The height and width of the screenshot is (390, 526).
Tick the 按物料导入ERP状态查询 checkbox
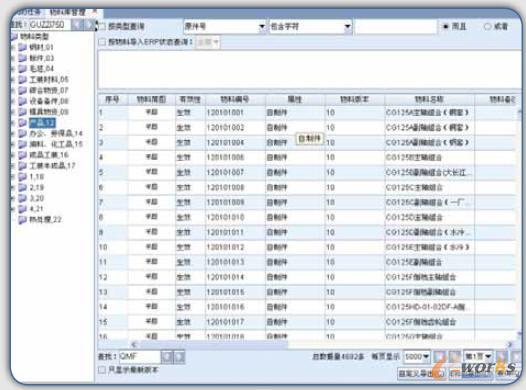(102, 42)
